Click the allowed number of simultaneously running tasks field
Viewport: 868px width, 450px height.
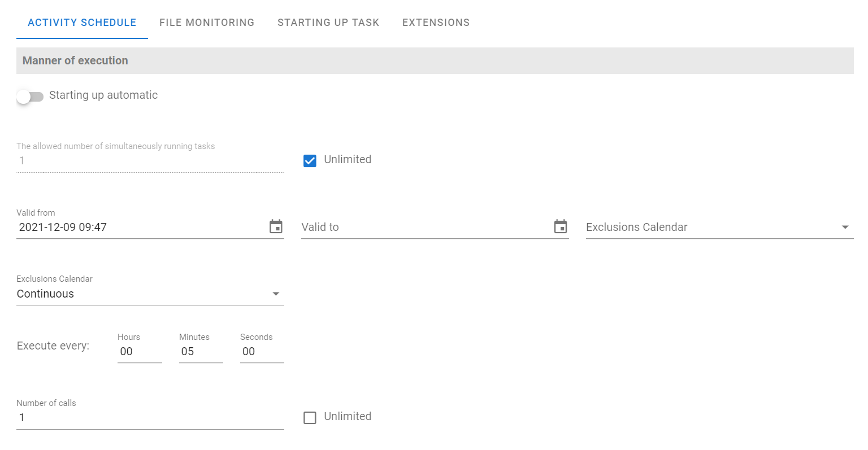(x=150, y=161)
